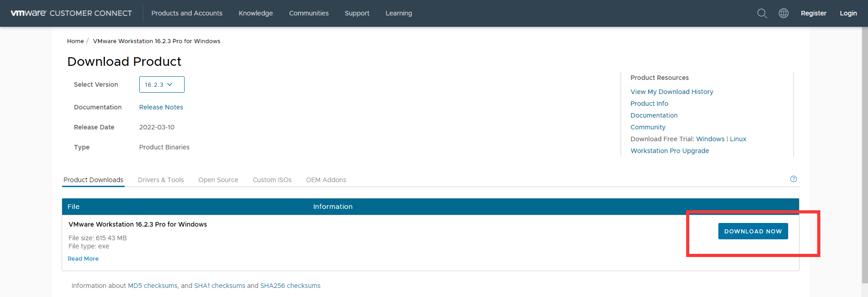Open the SHA1 checksums link
Image resolution: width=868 pixels, height=297 pixels.
[x=219, y=286]
